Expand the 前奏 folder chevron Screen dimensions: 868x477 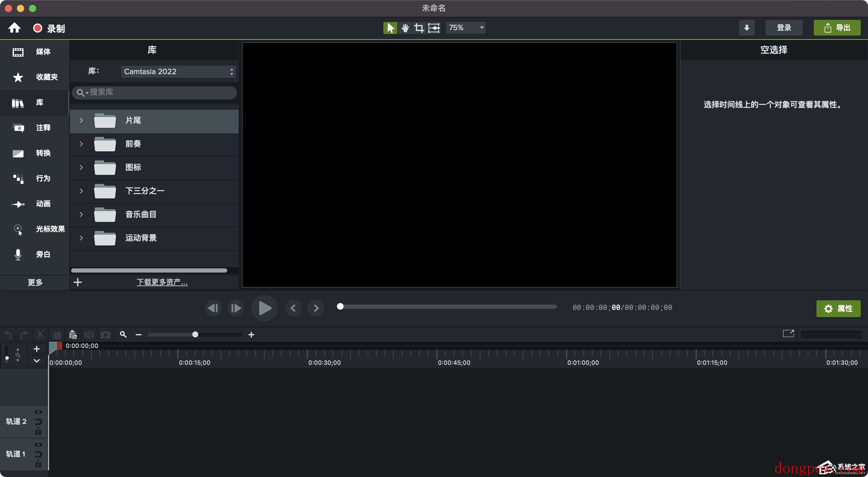point(81,144)
